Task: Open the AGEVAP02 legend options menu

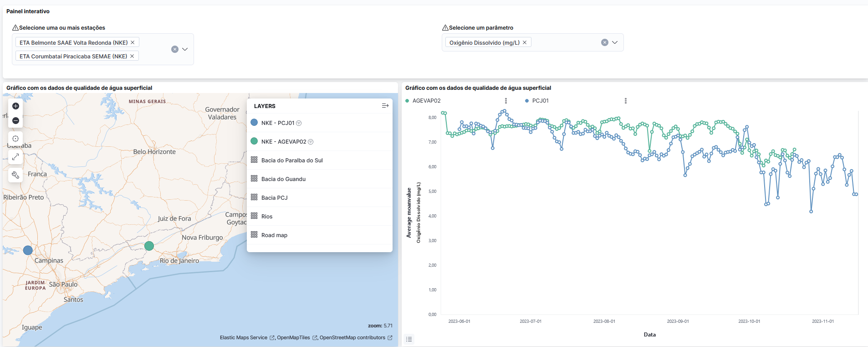Action: 506,101
